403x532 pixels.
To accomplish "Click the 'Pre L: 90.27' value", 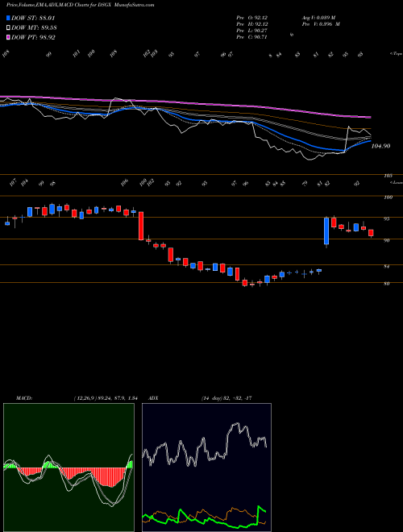I will tap(251, 31).
